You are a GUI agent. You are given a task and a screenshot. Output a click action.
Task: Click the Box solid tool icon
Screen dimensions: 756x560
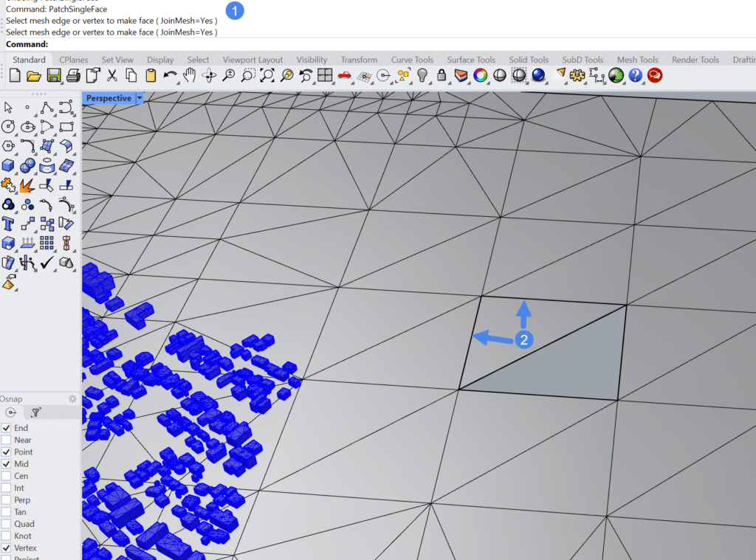pos(9,165)
